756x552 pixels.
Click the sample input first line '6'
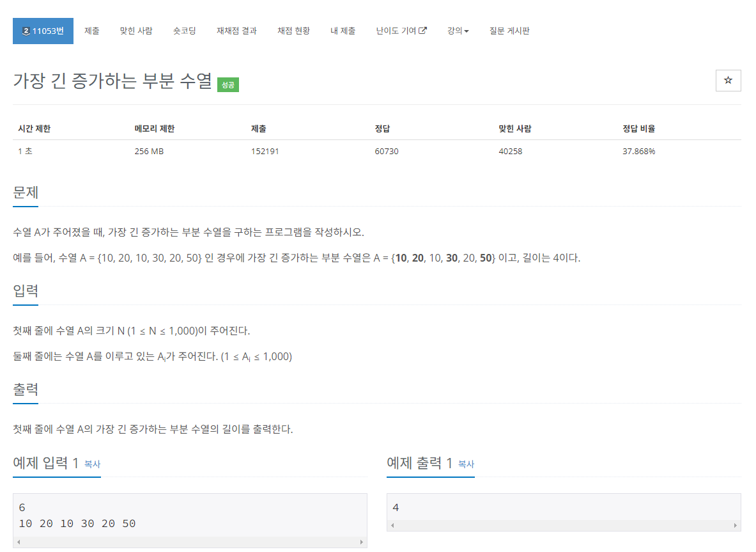[x=22, y=508]
